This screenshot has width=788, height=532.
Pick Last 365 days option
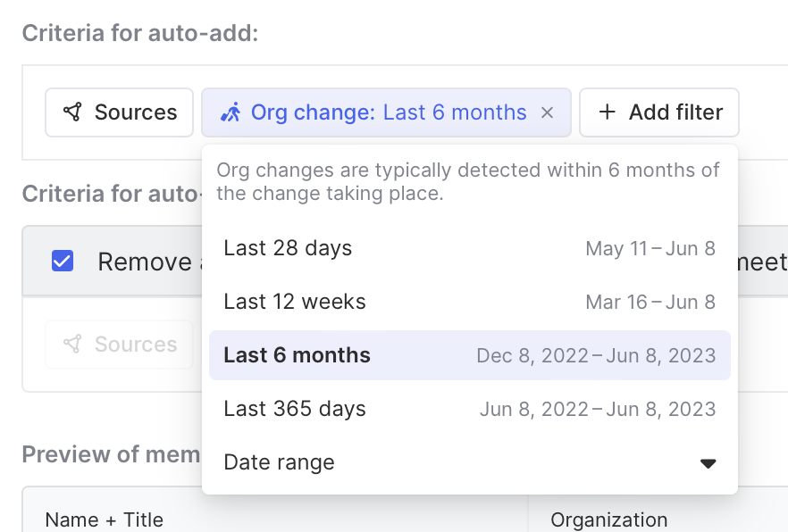[x=295, y=409]
